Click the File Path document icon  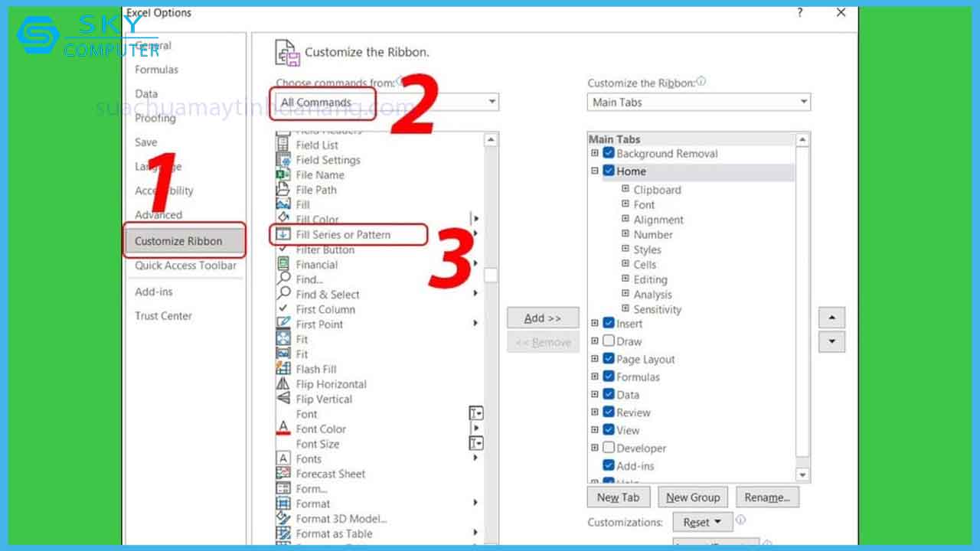283,190
